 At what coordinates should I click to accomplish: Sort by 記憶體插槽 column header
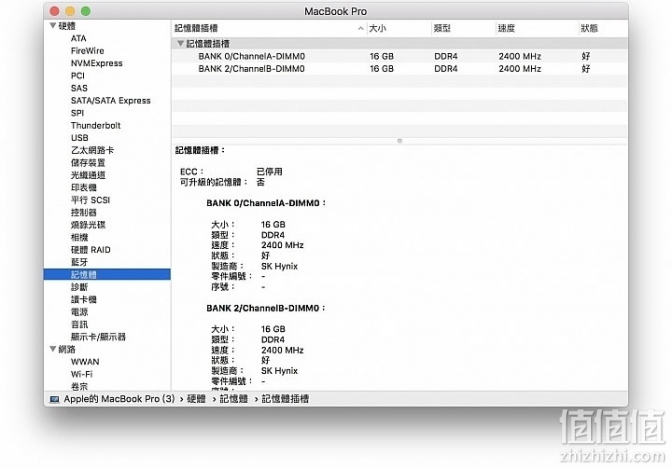(x=196, y=28)
